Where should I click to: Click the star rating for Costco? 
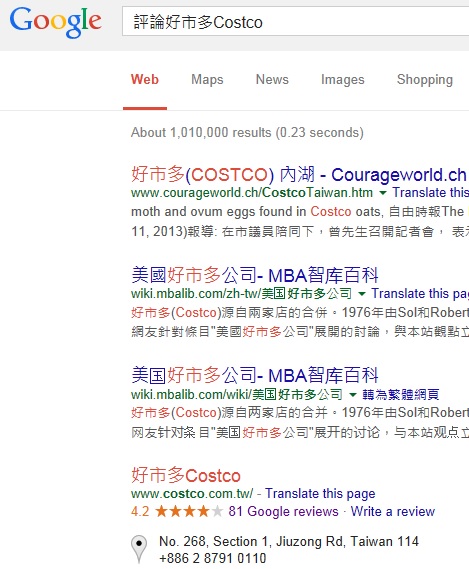tap(189, 511)
